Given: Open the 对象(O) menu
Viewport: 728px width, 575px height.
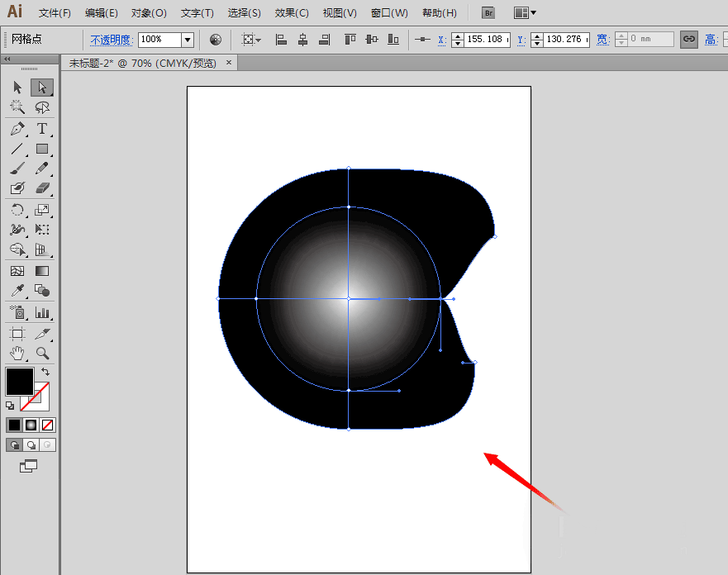Looking at the screenshot, I should pyautogui.click(x=149, y=13).
